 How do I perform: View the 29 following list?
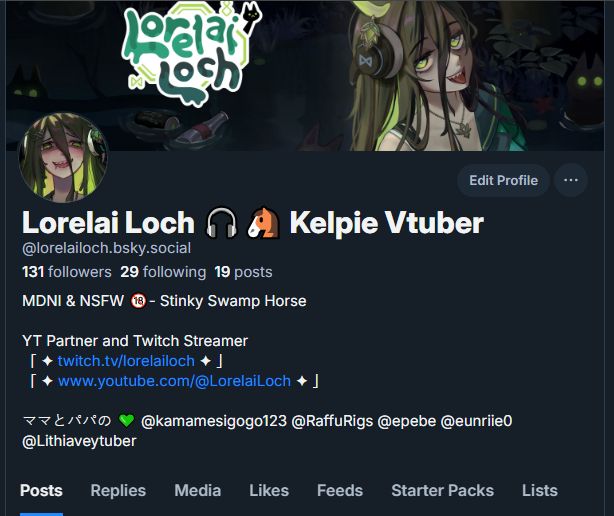(x=163, y=272)
